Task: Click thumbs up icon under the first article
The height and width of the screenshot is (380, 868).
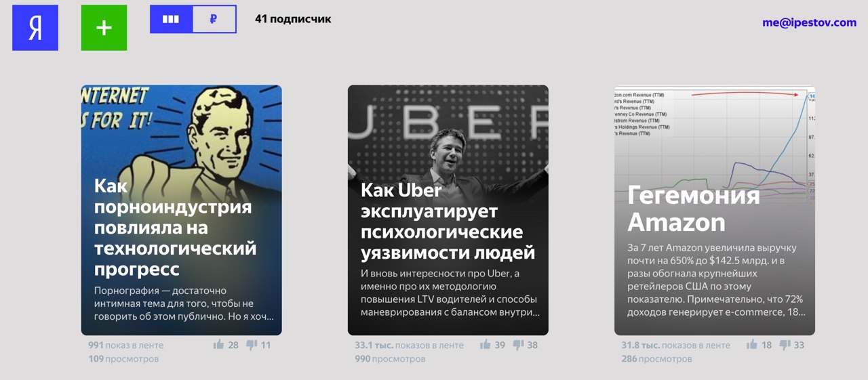Action: click(x=218, y=345)
